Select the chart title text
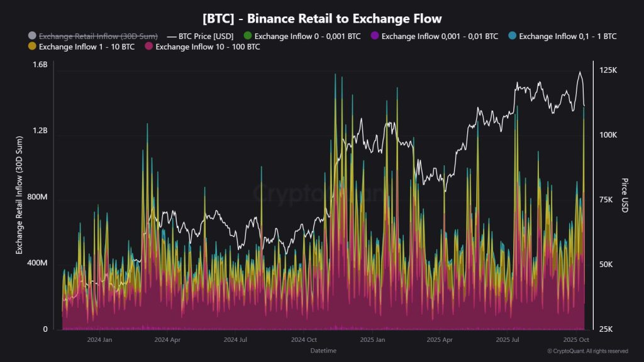644x362 pixels. click(x=322, y=18)
